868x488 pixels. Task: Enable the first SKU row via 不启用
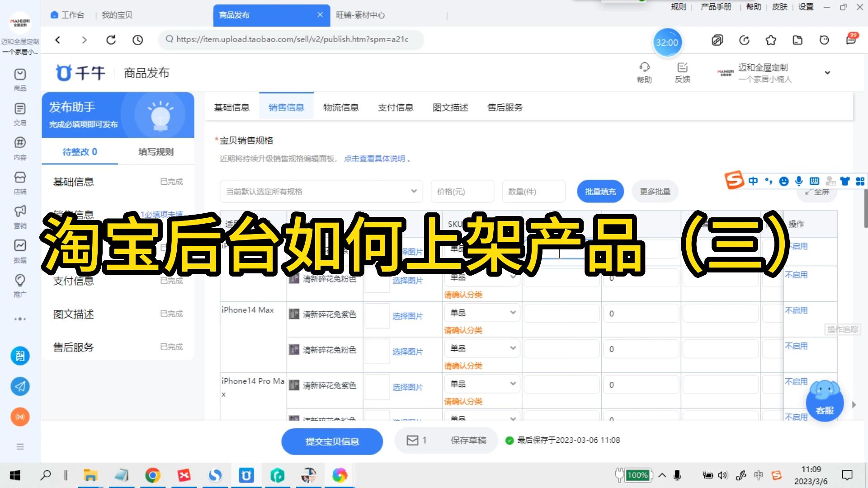click(797, 246)
